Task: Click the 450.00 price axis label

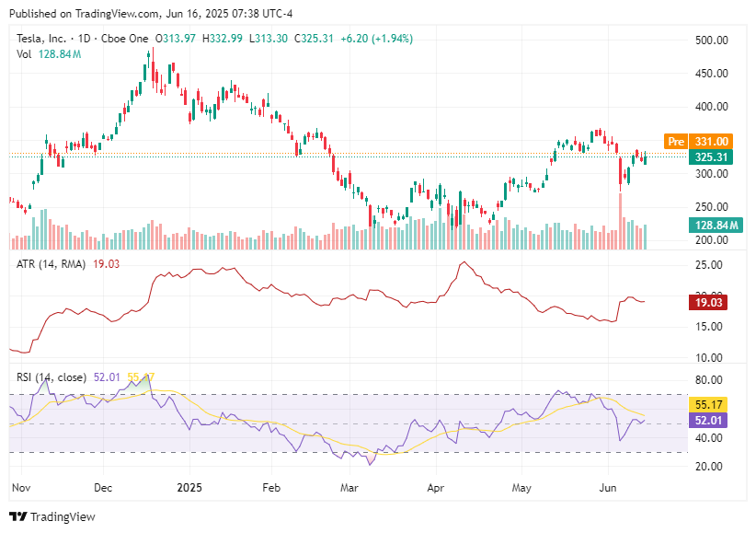Action: tap(711, 74)
